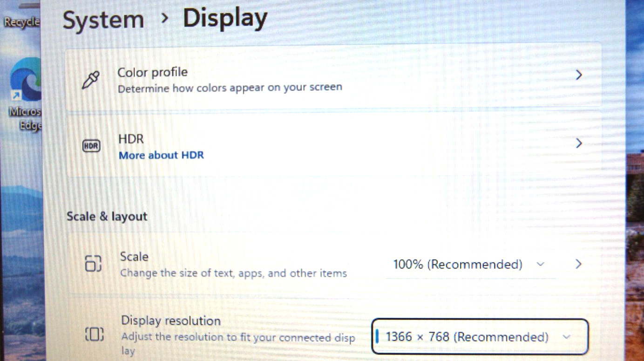Image resolution: width=644 pixels, height=361 pixels.
Task: Click the Display resolution icon
Action: coord(95,334)
